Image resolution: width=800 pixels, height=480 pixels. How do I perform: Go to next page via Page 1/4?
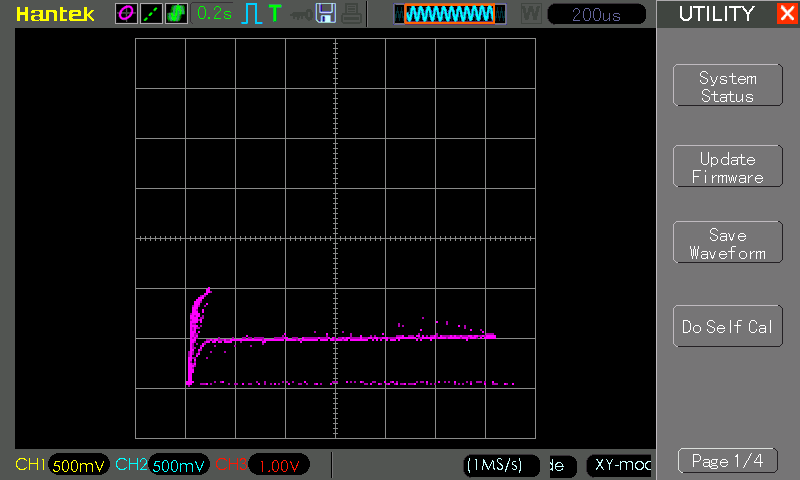click(x=727, y=461)
